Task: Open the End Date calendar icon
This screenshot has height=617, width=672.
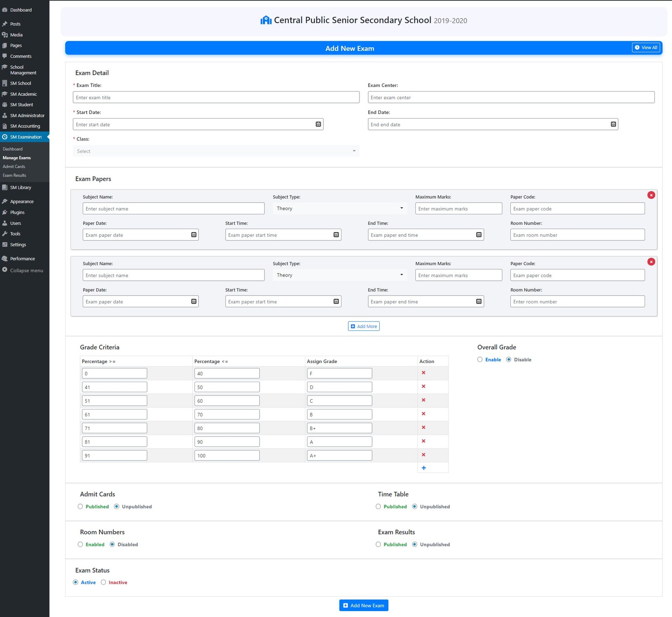Action: (x=613, y=124)
